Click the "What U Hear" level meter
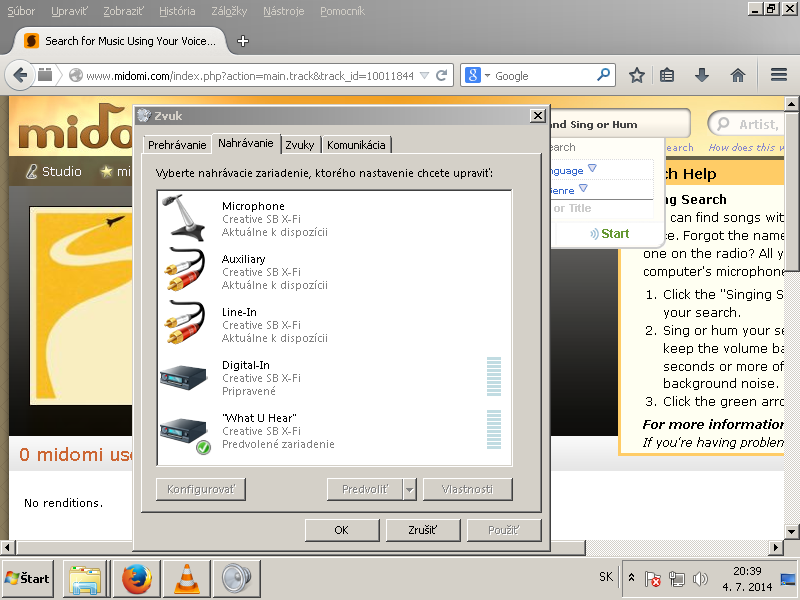This screenshot has width=800, height=600. (494, 430)
